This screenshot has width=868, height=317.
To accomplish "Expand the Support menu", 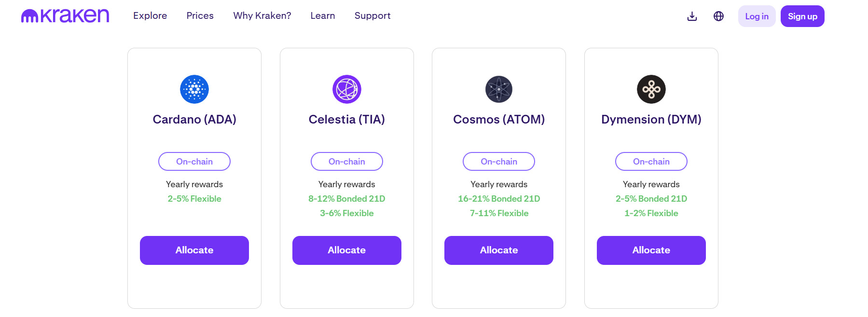I will point(372,16).
